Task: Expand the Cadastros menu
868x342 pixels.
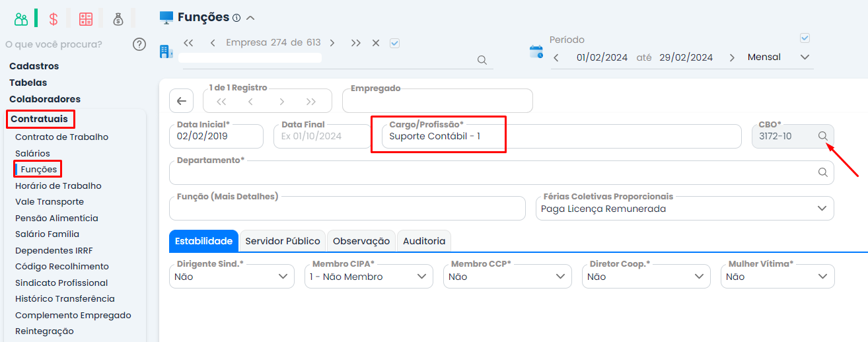Action: click(x=34, y=66)
